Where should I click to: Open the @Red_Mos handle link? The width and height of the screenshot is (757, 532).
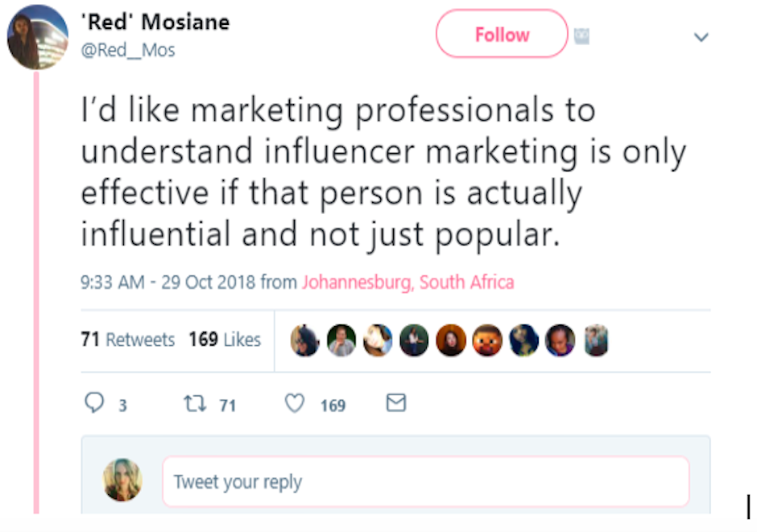pyautogui.click(x=129, y=50)
